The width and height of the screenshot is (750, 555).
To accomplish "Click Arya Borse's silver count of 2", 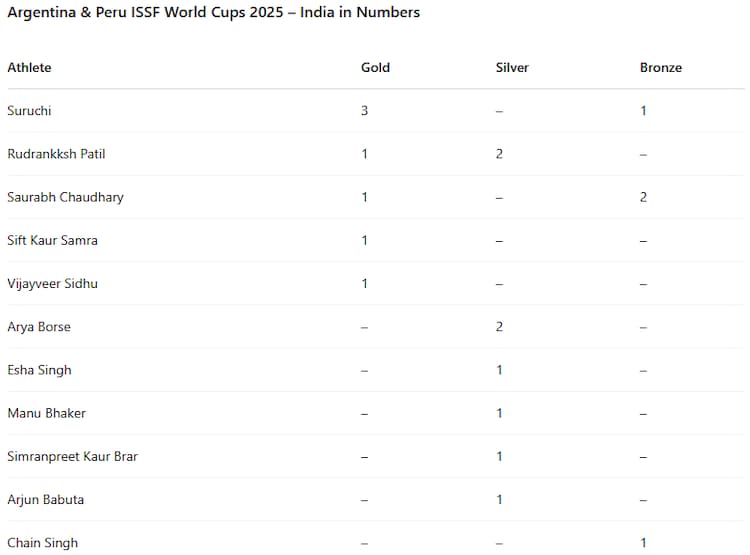I will coord(499,327).
